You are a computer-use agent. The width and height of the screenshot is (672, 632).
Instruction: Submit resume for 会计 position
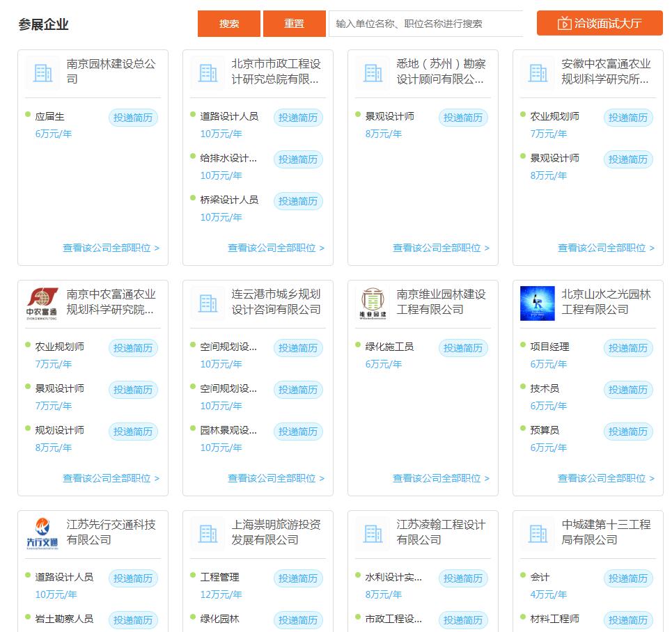(628, 578)
